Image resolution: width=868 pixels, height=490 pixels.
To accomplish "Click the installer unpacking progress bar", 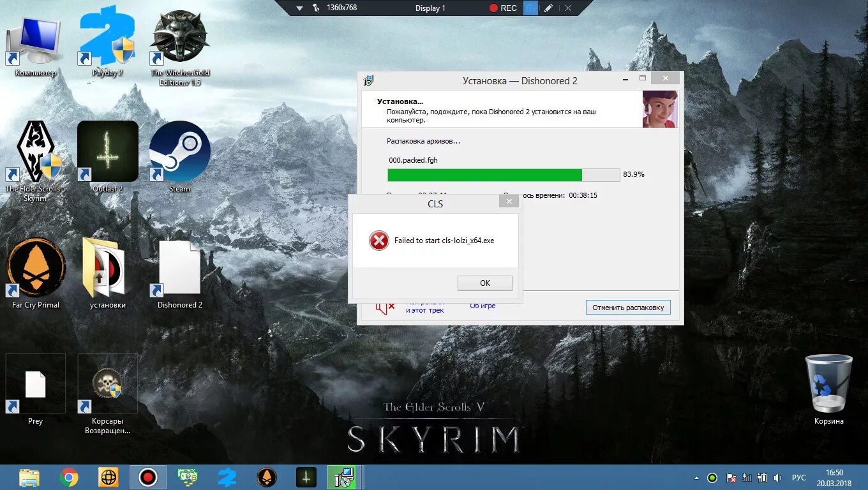I will [504, 175].
